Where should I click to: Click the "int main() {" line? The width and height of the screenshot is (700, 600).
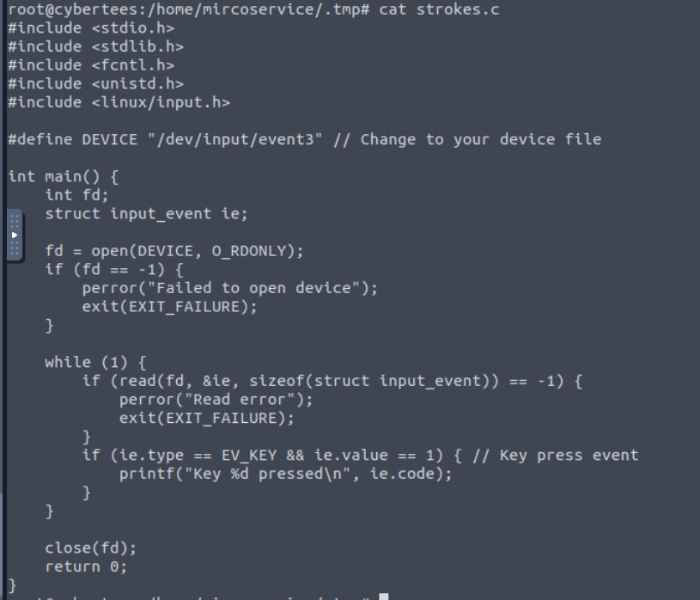click(x=63, y=177)
